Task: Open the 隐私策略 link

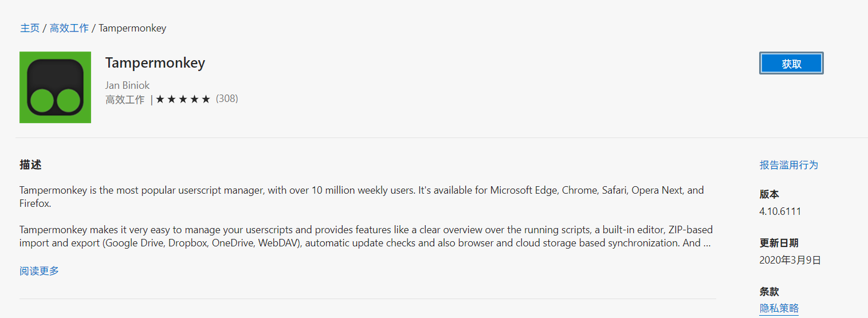Action: (x=779, y=308)
